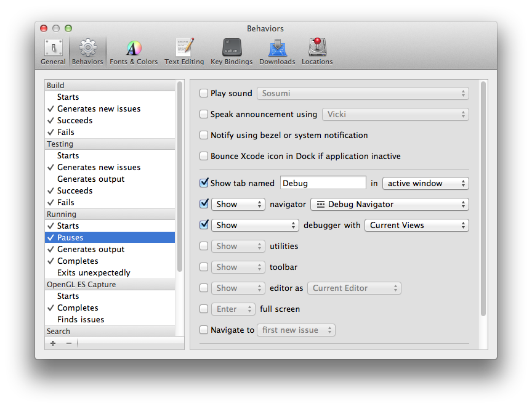Select Running Generates output
The width and height of the screenshot is (532, 408).
tap(110, 250)
